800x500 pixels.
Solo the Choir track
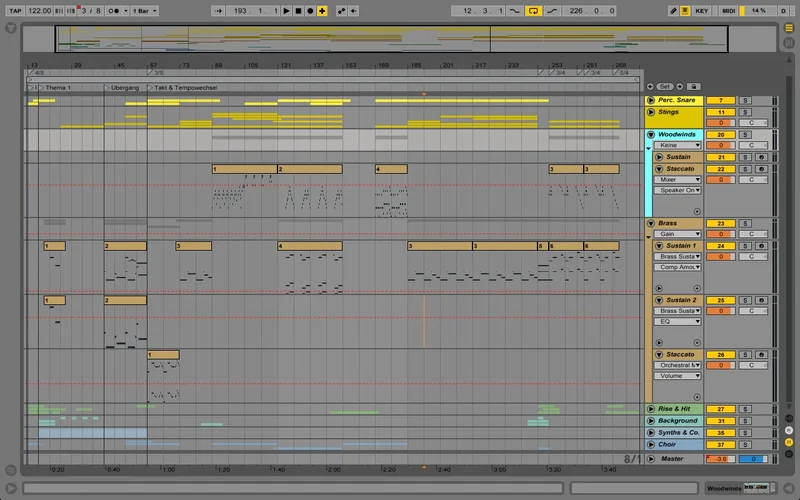(x=745, y=445)
